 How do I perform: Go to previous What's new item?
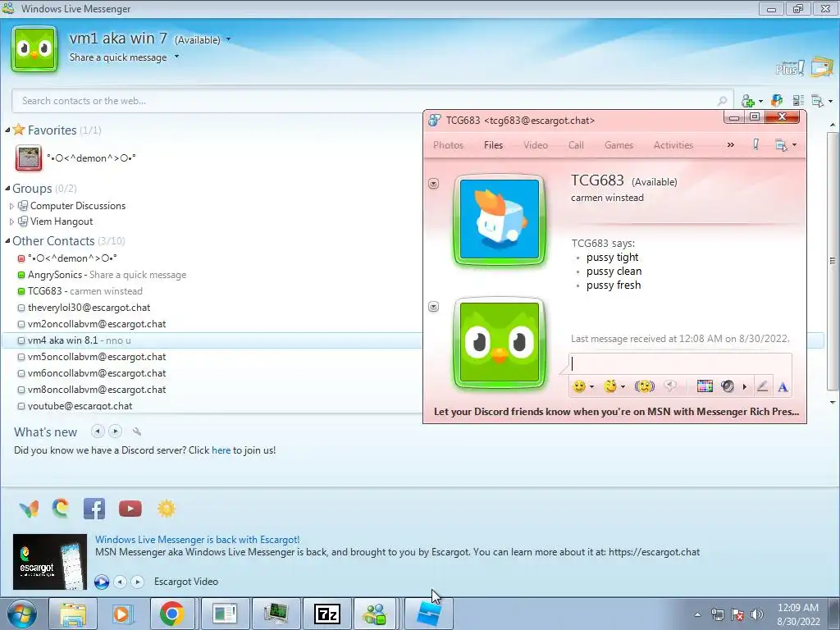[98, 431]
